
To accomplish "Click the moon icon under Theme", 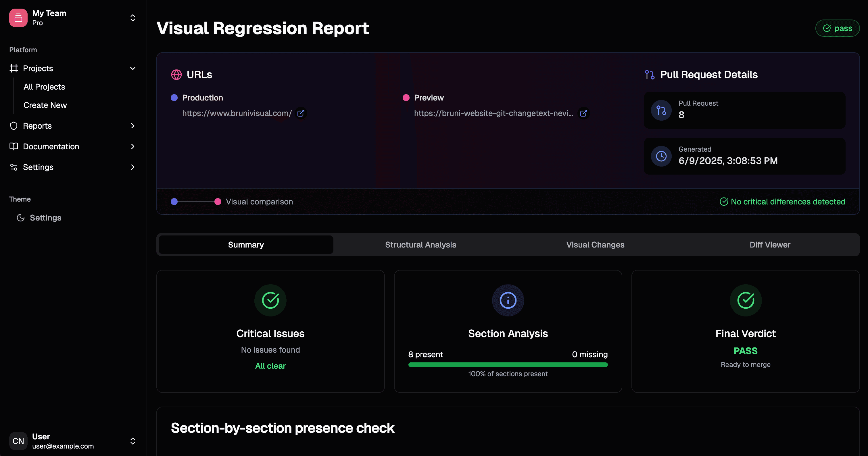I will tap(21, 218).
